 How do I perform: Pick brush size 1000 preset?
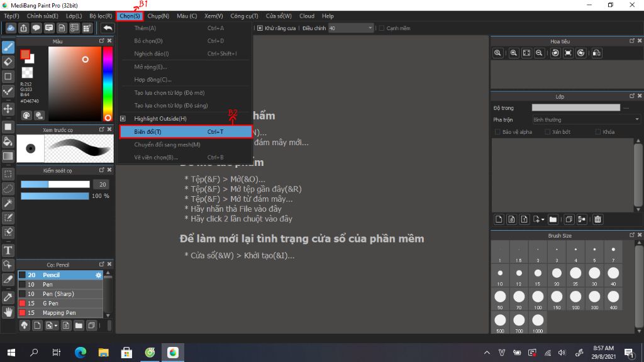pos(538,323)
